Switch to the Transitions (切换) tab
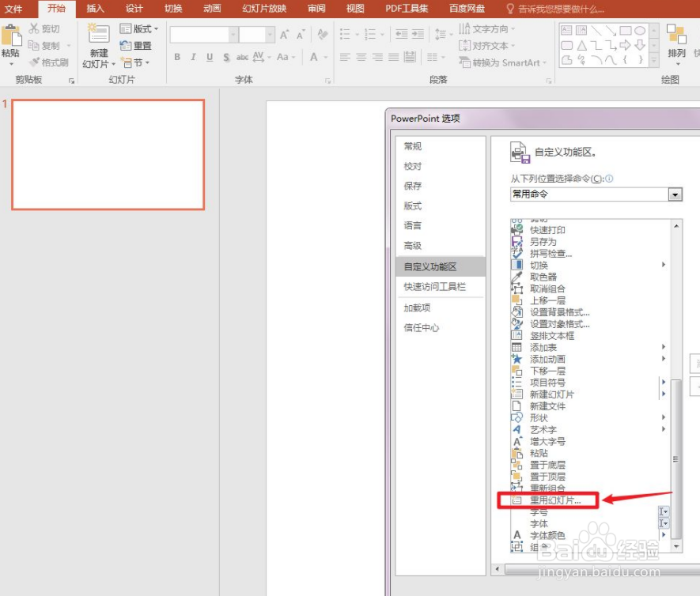 click(173, 9)
